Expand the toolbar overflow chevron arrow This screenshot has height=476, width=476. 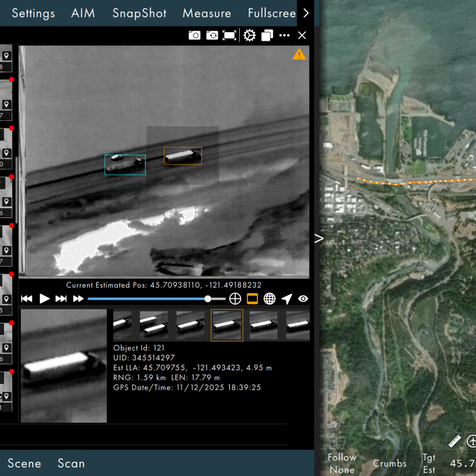pos(306,13)
